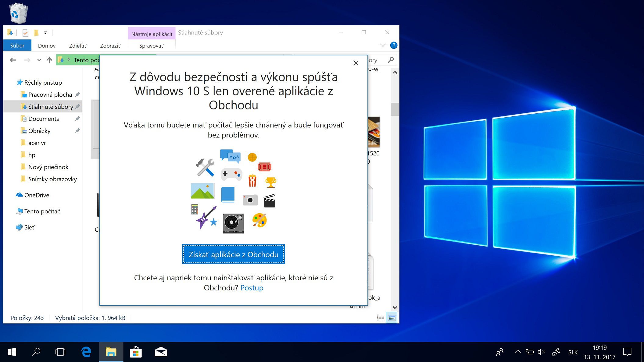Unpin Pracovná plocha using its pin icon

click(x=77, y=94)
